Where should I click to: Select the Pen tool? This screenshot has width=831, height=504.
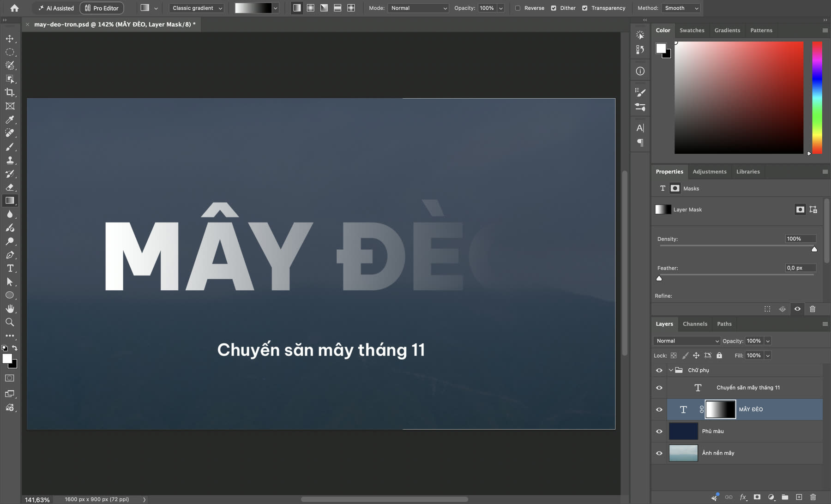pos(10,255)
